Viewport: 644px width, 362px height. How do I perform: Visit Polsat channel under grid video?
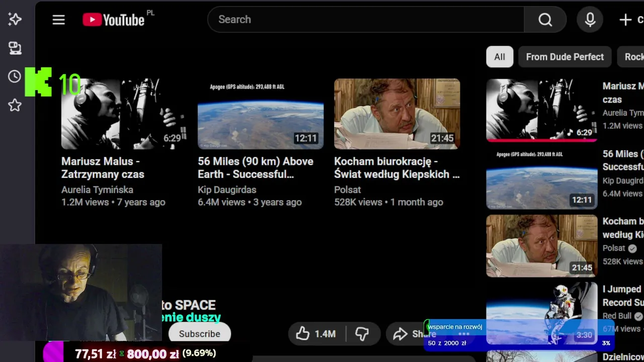click(348, 190)
